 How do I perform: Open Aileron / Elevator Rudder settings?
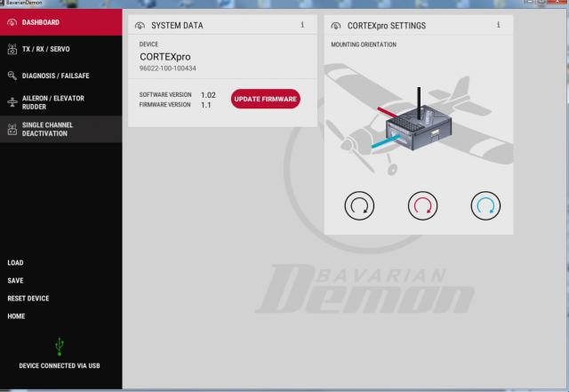[61, 102]
